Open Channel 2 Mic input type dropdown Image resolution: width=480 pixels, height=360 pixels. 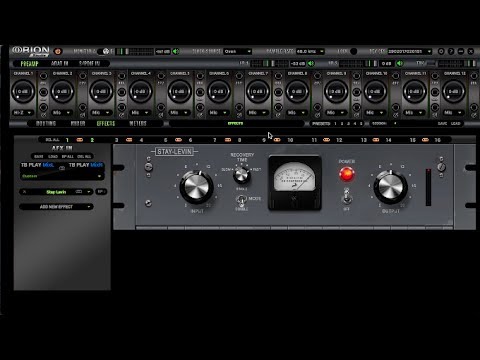point(62,113)
